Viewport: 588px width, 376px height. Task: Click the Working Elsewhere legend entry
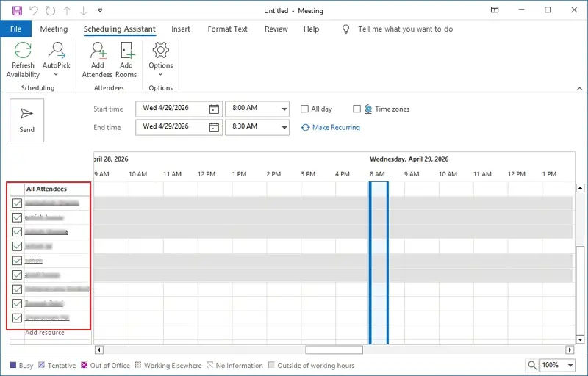coord(168,366)
